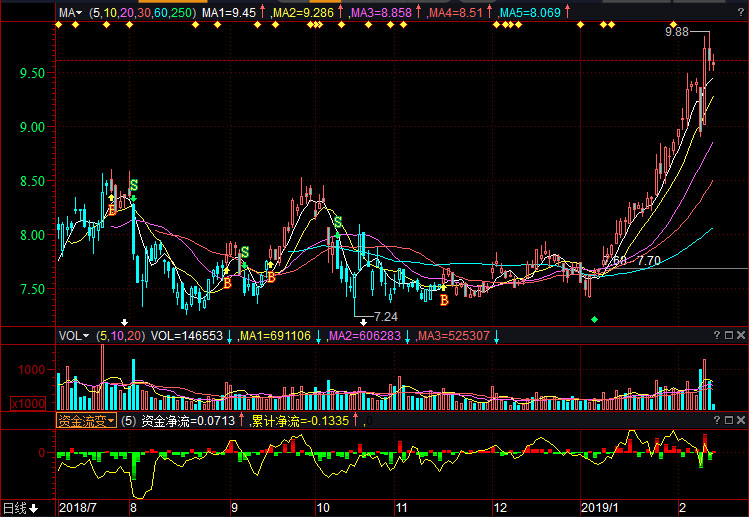Select the cyan MA5=8.069 legend value
749x517 pixels.
coord(535,13)
